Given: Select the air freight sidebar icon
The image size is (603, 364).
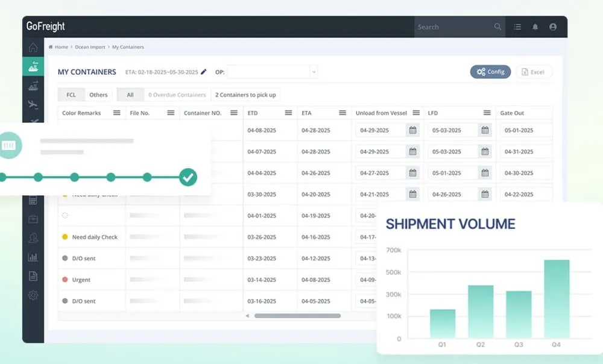Looking at the screenshot, I should pyautogui.click(x=33, y=104).
